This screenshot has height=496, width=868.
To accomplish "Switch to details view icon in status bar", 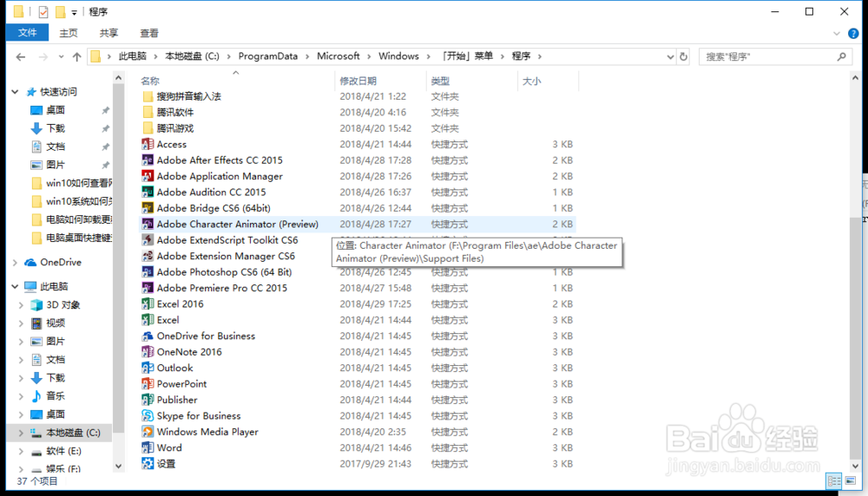I will [833, 481].
